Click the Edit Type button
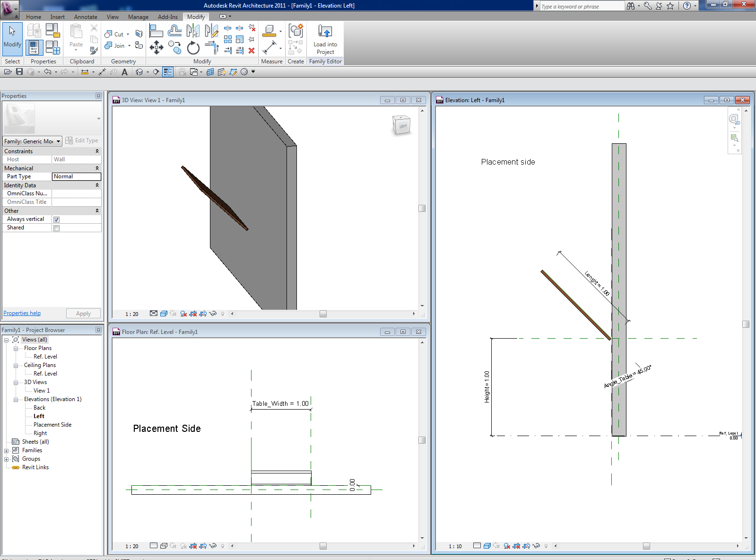The height and width of the screenshot is (560, 756). [82, 140]
